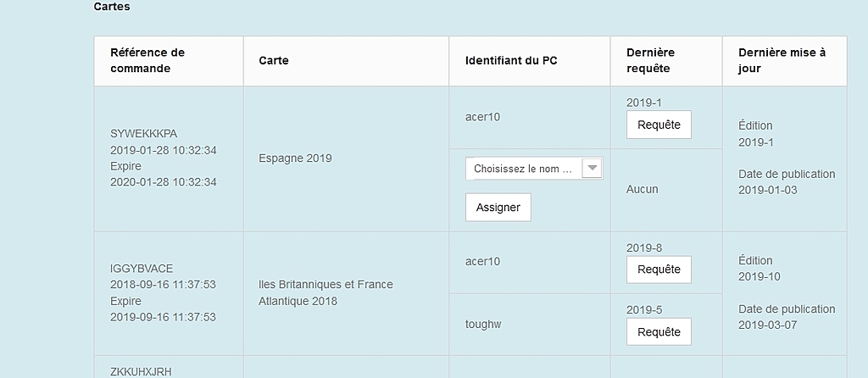Click the ZKKUHXJRH order reference

141,372
